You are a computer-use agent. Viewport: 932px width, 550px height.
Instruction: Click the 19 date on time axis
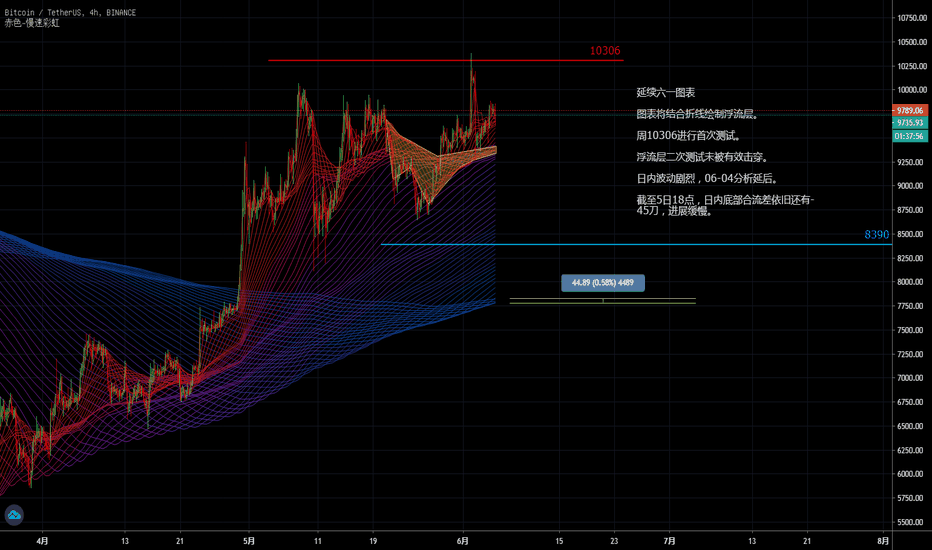coord(373,541)
